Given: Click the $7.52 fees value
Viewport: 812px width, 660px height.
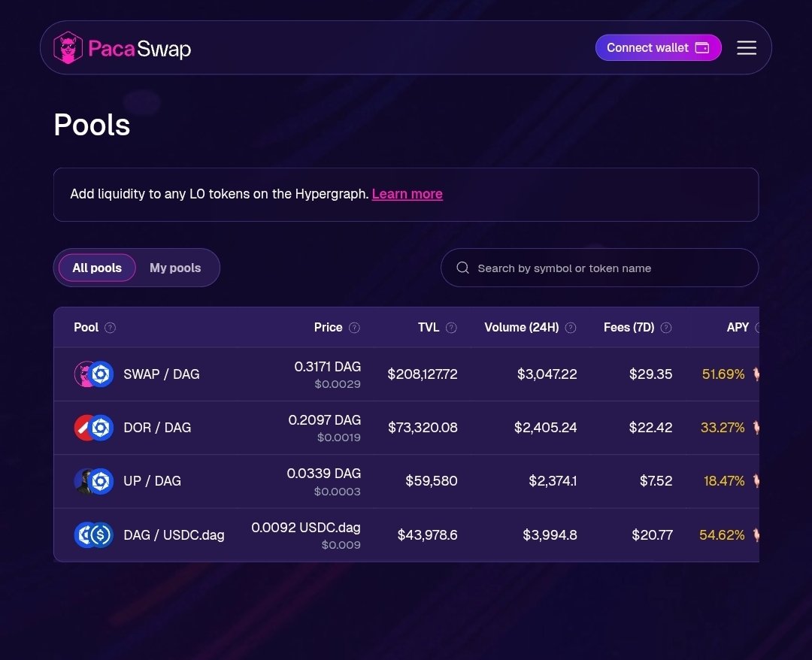Looking at the screenshot, I should (x=656, y=481).
